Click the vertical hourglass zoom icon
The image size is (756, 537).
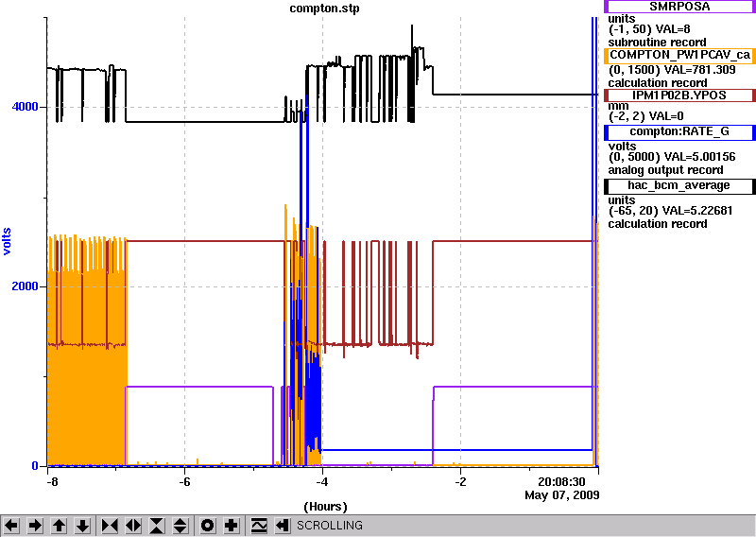click(157, 525)
